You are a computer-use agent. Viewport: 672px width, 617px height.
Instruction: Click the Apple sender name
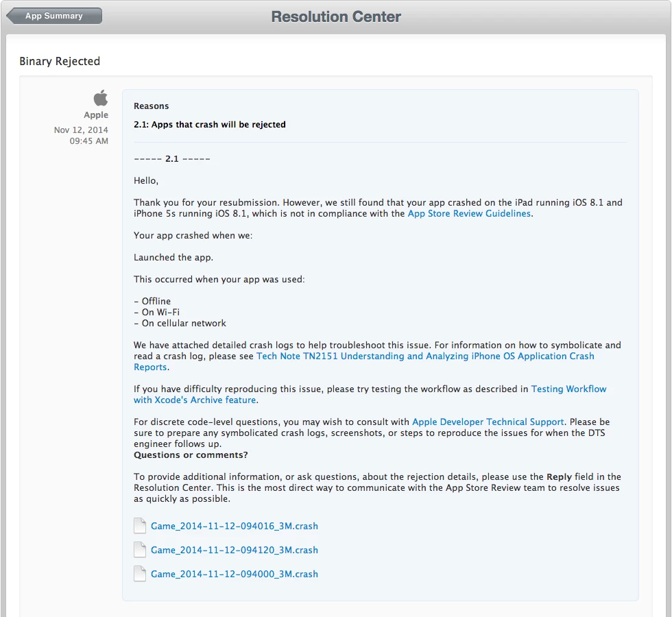96,115
